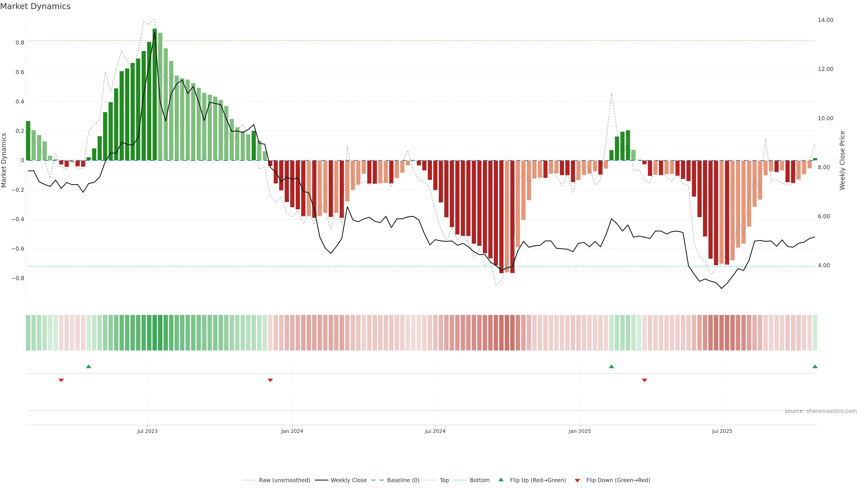Screen dimensions: 868x488
Task: Click red Flip Down legend triangle
Action: [x=577, y=481]
